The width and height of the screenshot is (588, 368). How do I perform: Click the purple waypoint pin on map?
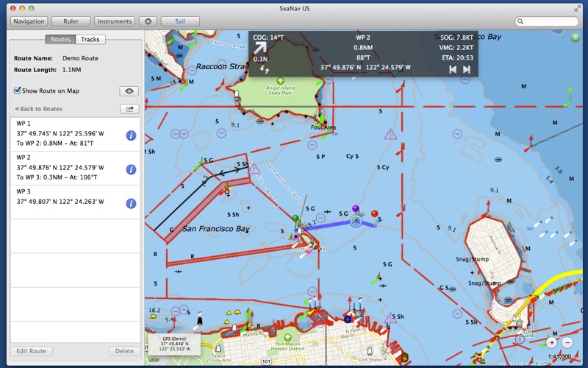[356, 210]
